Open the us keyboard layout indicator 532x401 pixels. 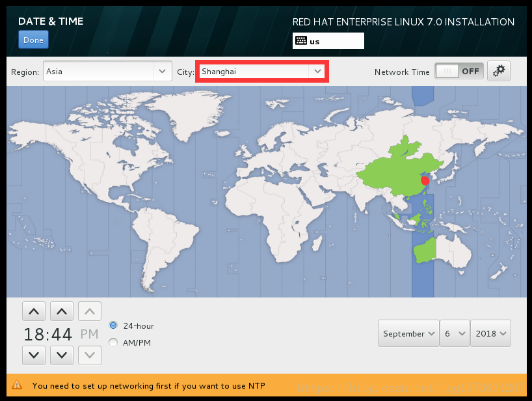pyautogui.click(x=328, y=41)
